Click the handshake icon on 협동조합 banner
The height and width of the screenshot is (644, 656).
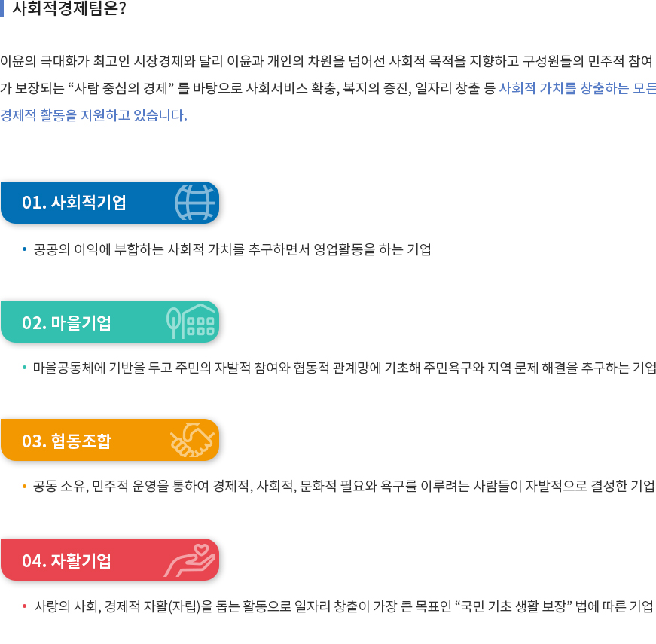pyautogui.click(x=192, y=440)
